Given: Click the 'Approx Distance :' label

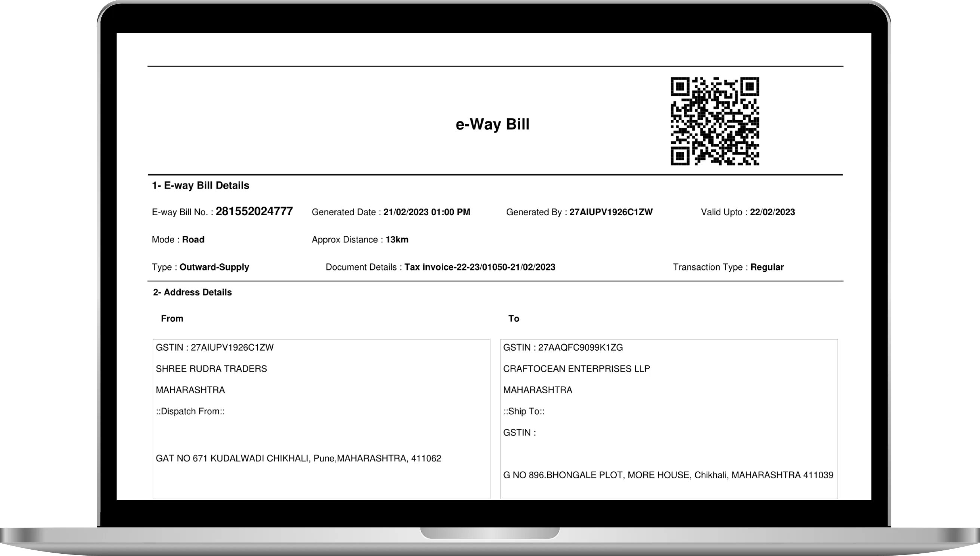Looking at the screenshot, I should pos(347,240).
